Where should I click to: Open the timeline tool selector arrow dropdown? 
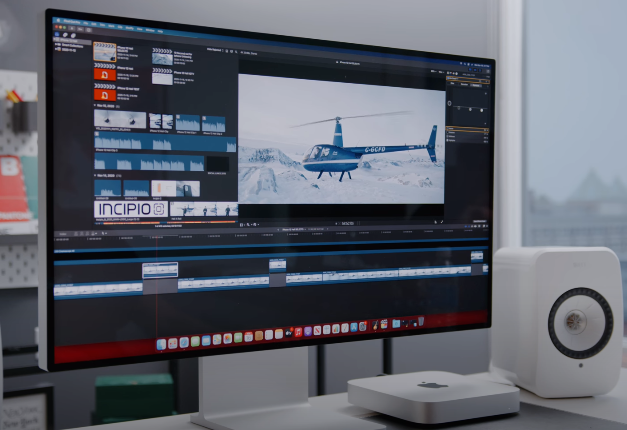(x=103, y=233)
